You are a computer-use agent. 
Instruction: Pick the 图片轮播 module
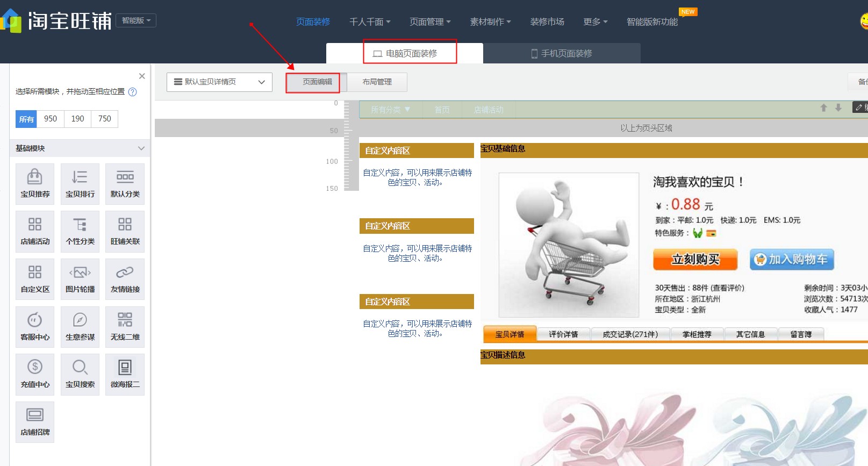click(80, 279)
